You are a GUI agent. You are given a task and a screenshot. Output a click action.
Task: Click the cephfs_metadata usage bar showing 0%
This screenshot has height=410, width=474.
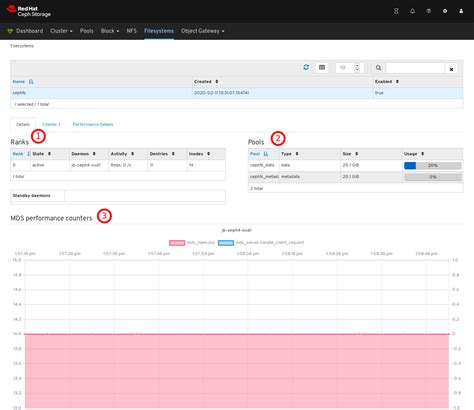[433, 177]
